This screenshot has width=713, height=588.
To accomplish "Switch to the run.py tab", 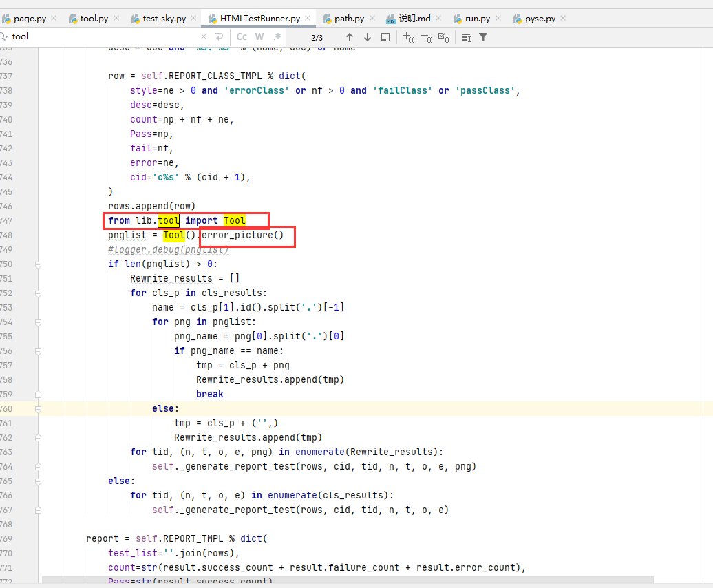I will pos(477,18).
